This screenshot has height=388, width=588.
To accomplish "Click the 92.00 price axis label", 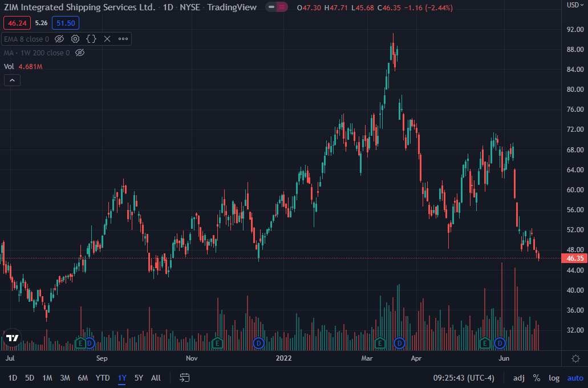I will point(575,29).
